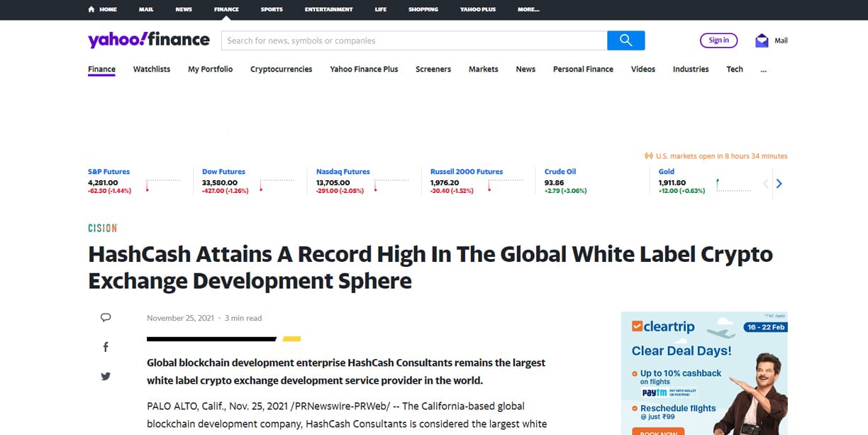The image size is (868, 435).
Task: Expand the overflow ellipsis after Tech
Action: click(x=763, y=70)
